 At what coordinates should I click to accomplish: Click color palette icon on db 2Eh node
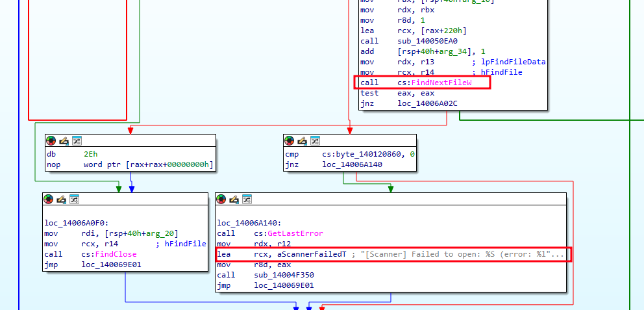tap(51, 140)
